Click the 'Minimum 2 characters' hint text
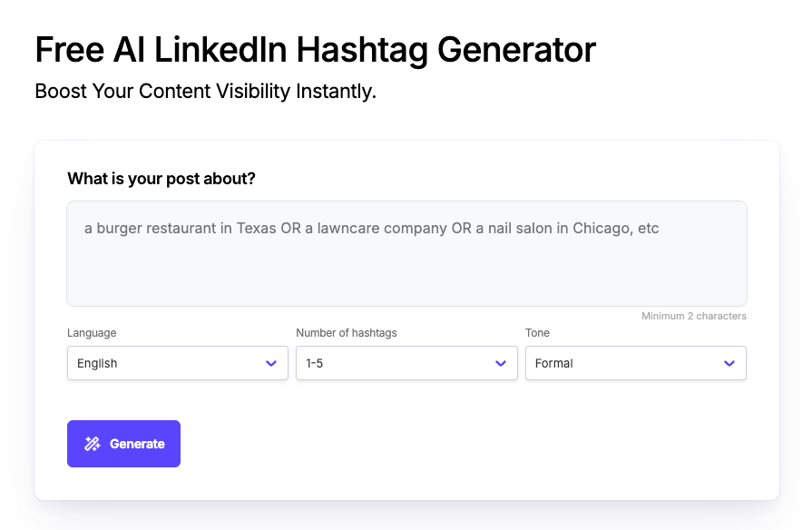Image resolution: width=812 pixels, height=530 pixels. (693, 317)
